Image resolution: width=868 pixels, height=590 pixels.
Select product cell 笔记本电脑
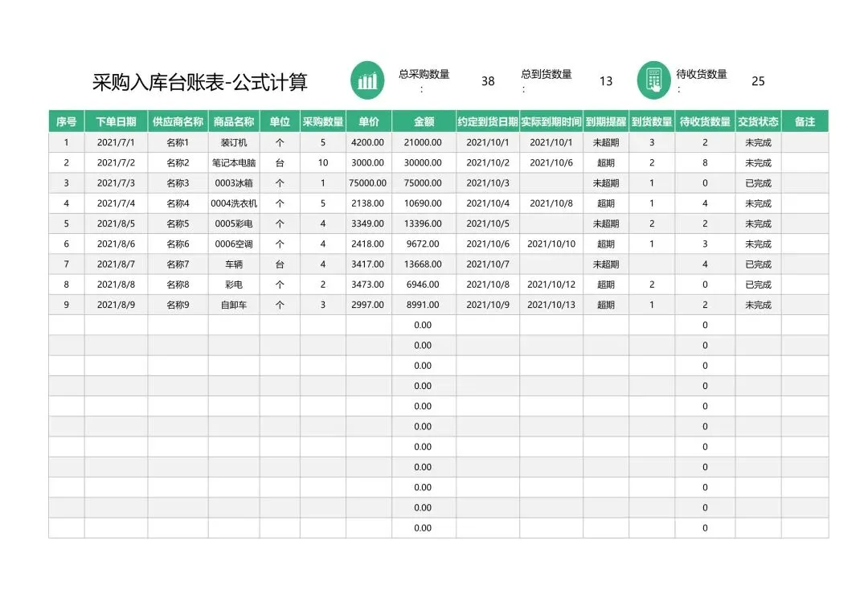[234, 162]
